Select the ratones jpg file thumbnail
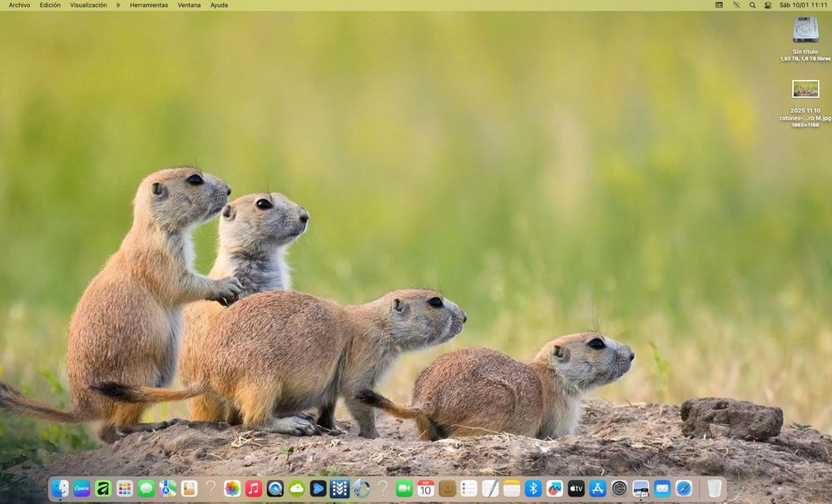Viewport: 832px width, 504px height. point(805,89)
